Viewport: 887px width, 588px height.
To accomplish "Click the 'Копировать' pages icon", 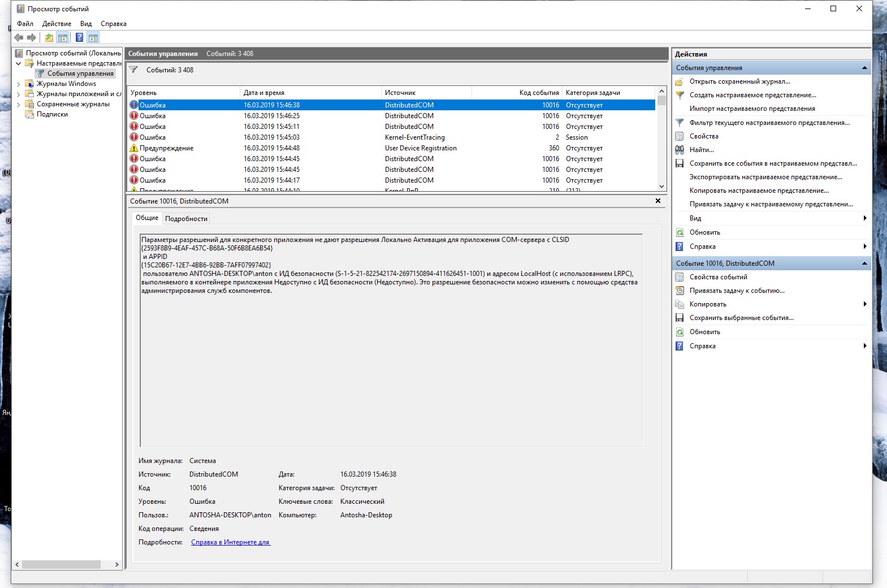I will pos(680,304).
